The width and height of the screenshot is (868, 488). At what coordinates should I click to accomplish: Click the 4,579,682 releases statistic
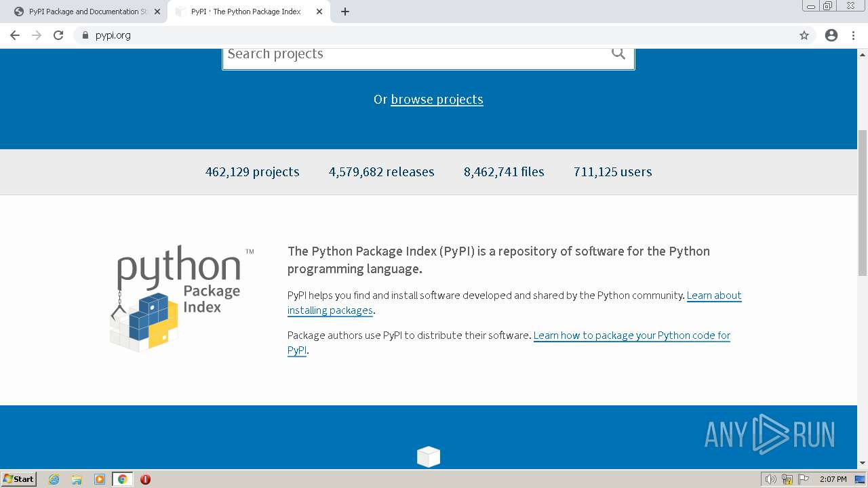coord(381,172)
